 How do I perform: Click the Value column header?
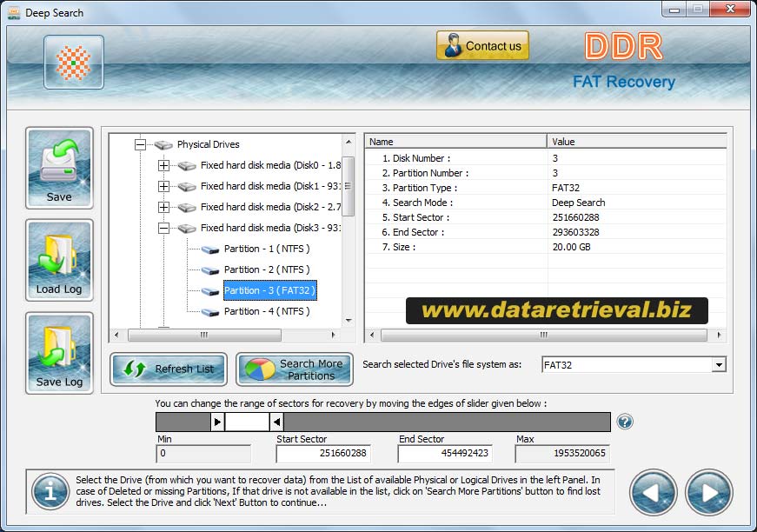pos(637,142)
